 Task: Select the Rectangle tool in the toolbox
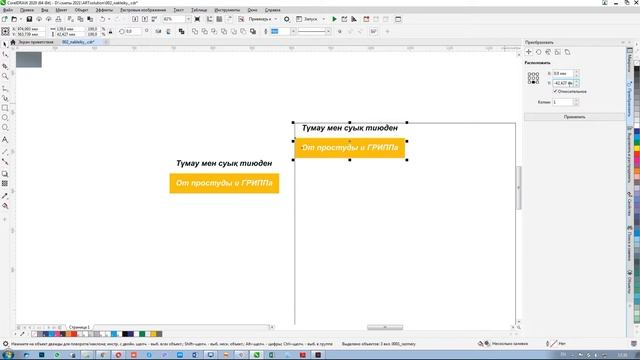tap(5, 108)
